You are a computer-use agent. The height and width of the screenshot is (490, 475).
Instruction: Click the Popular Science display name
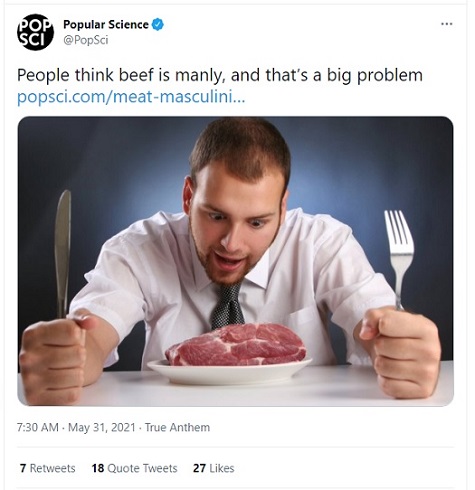pyautogui.click(x=106, y=24)
